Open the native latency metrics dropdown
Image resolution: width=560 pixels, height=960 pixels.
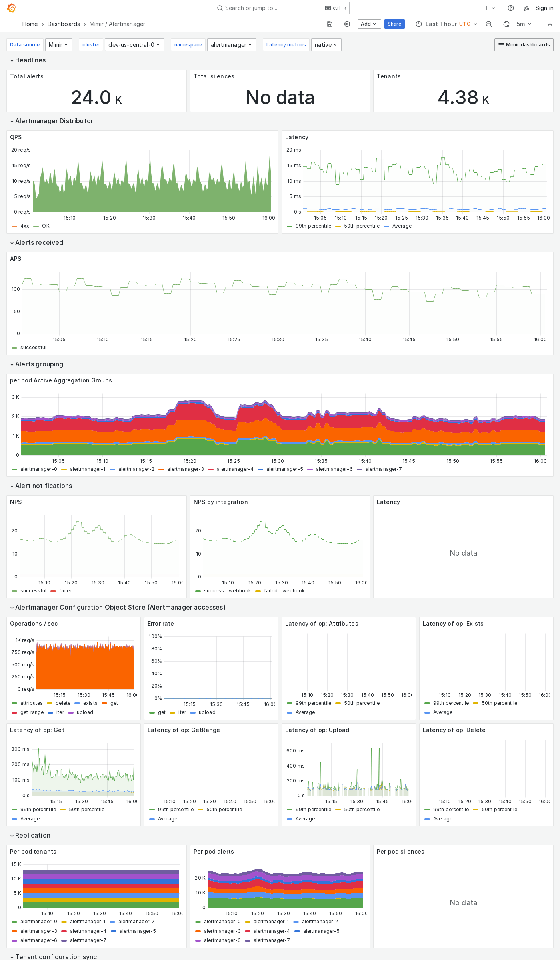coord(326,45)
